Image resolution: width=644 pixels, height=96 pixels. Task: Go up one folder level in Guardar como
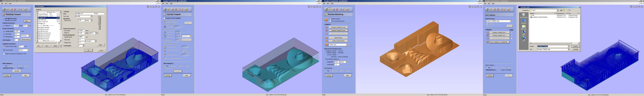(564, 10)
